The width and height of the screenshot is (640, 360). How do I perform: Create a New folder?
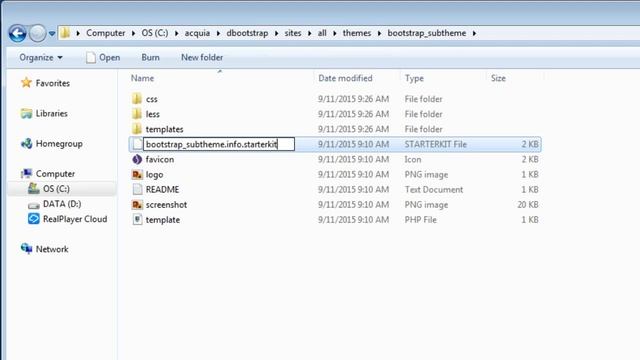pyautogui.click(x=202, y=58)
